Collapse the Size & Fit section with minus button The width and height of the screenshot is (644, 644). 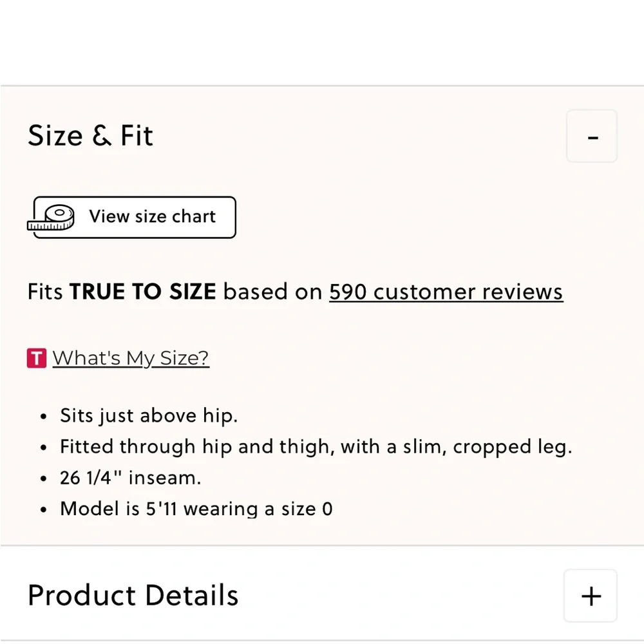(x=592, y=137)
